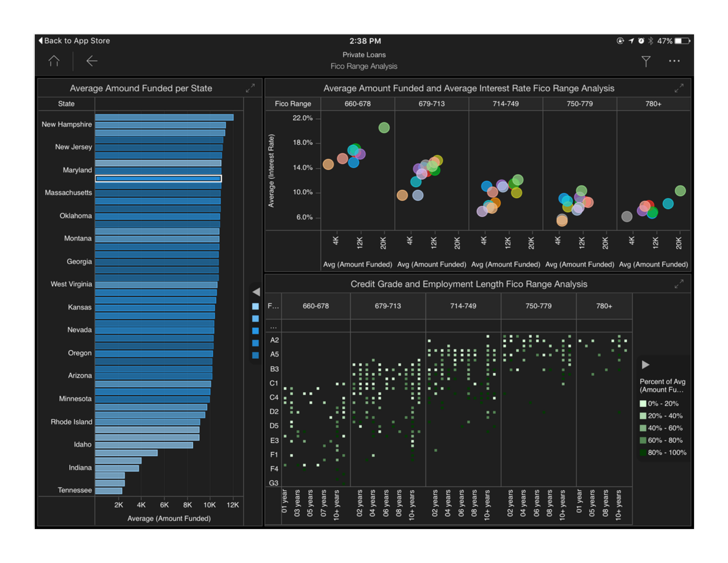Select 750-779 header in credit grade chart
Viewport: 728px width, 563px height.
[539, 306]
